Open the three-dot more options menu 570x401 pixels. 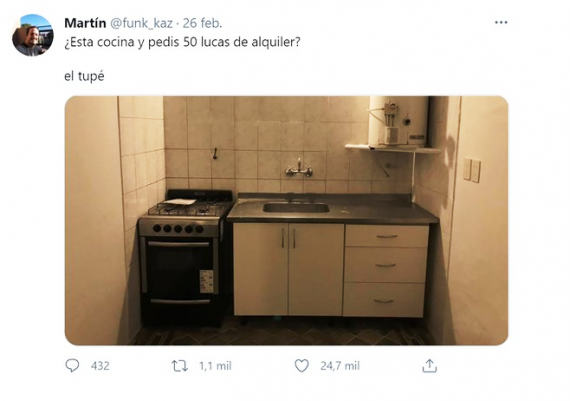(x=501, y=23)
